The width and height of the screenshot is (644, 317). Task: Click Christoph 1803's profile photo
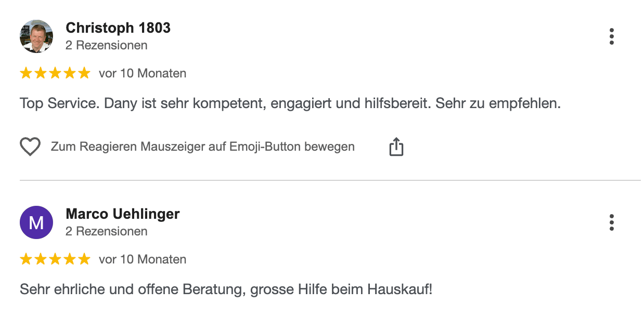point(36,36)
